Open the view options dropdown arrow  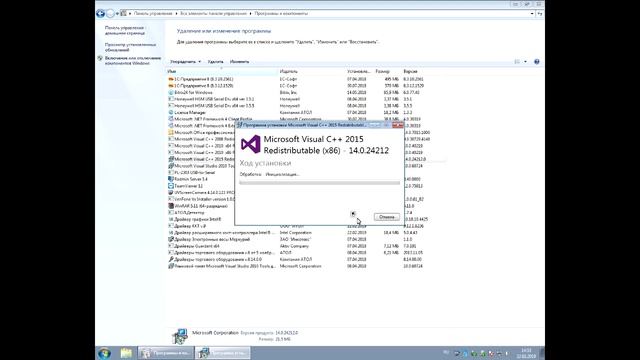(525, 62)
